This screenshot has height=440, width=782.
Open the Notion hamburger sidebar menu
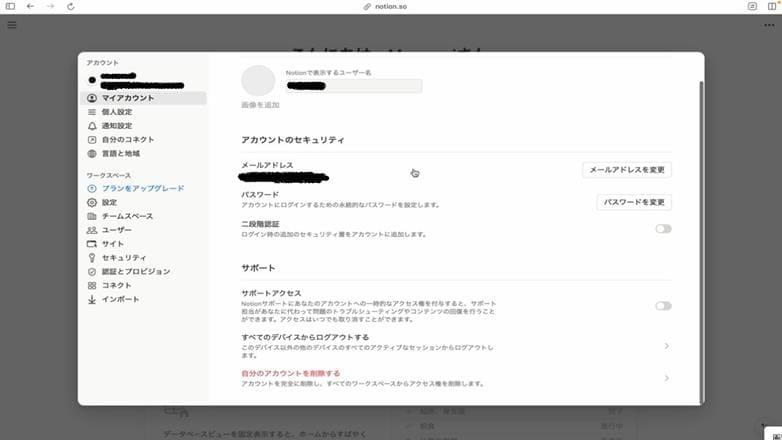(12, 25)
